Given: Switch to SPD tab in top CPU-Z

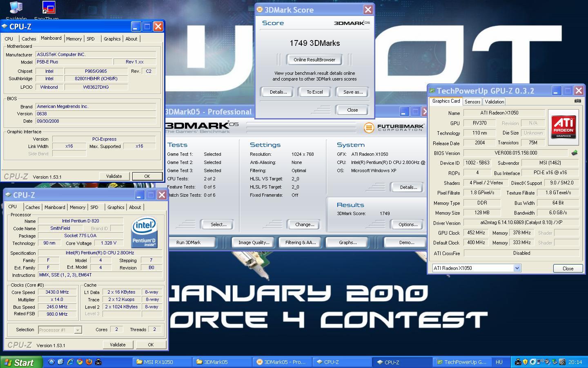Looking at the screenshot, I should point(91,39).
